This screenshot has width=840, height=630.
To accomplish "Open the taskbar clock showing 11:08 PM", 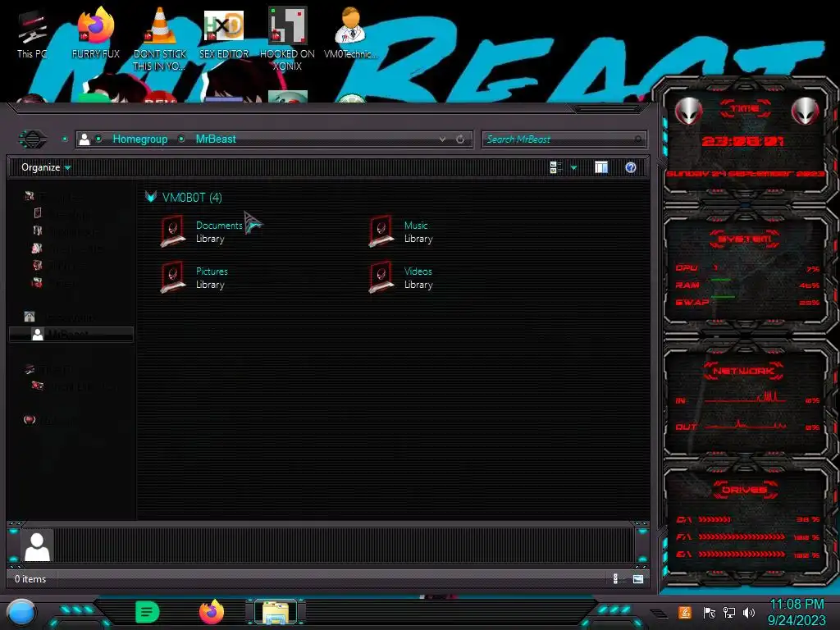I will (797, 612).
